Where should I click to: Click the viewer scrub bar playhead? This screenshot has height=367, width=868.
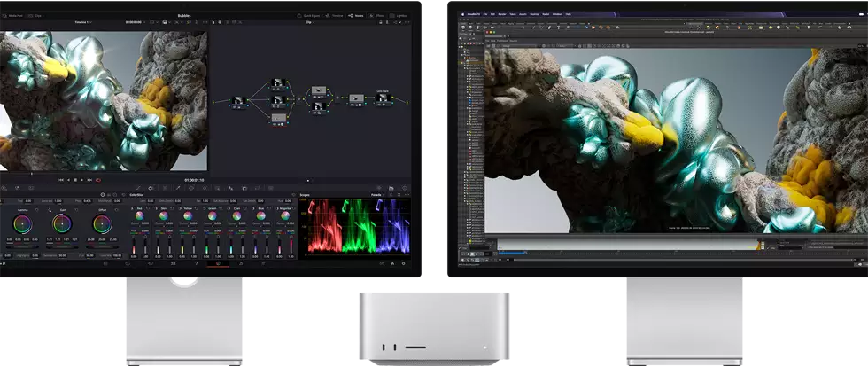point(32,174)
